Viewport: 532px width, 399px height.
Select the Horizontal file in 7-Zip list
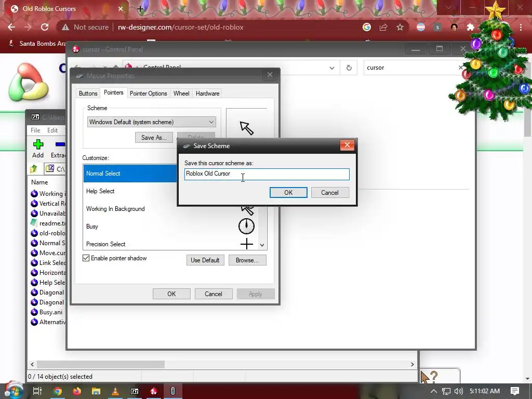tap(48, 272)
